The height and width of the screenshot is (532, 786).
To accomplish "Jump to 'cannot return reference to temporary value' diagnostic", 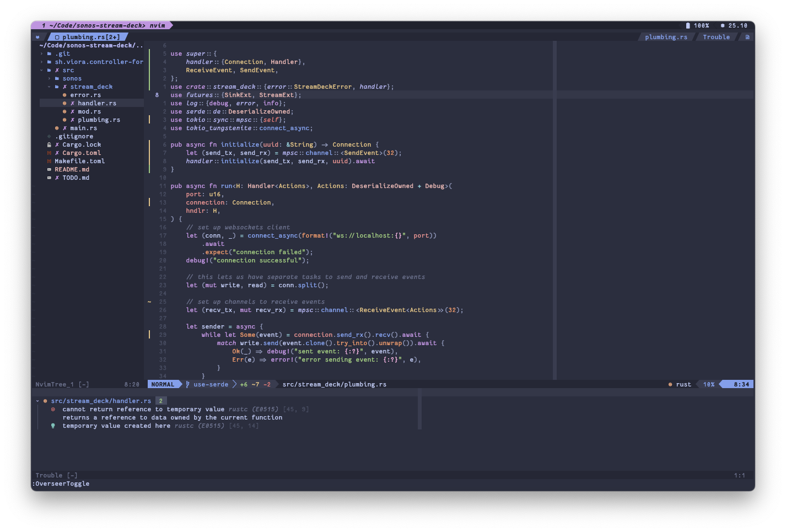I will [143, 410].
